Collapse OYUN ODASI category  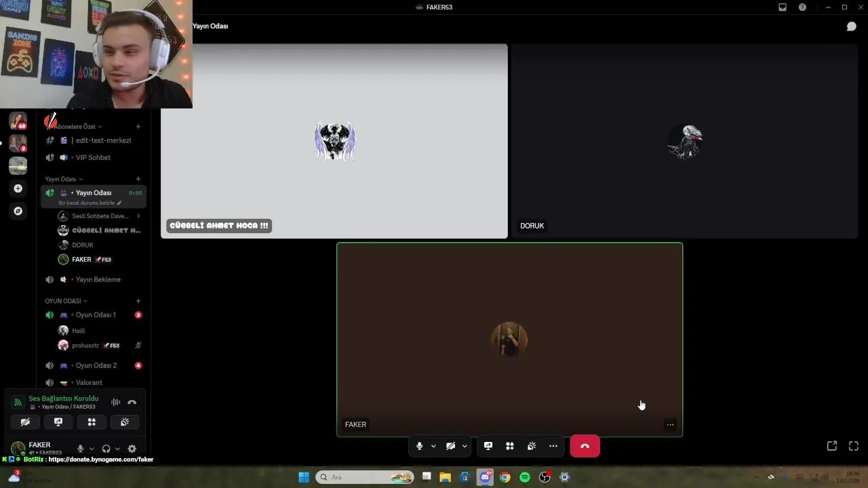66,301
